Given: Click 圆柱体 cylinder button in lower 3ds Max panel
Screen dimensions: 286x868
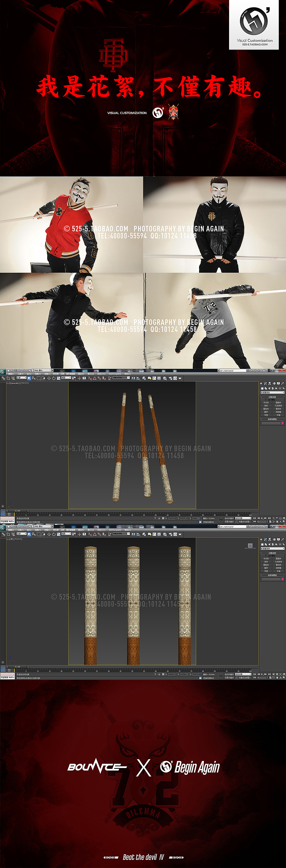Looking at the screenshot, I should pyautogui.click(x=266, y=565).
